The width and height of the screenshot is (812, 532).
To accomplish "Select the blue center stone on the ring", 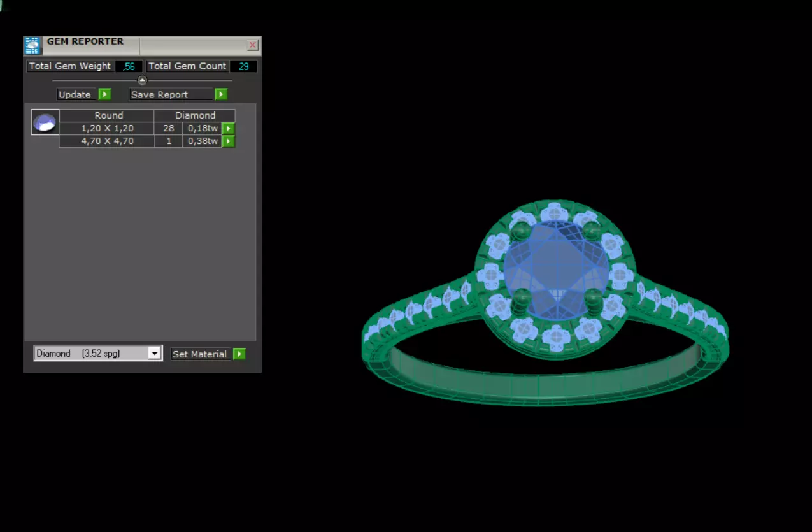I will coord(557,270).
